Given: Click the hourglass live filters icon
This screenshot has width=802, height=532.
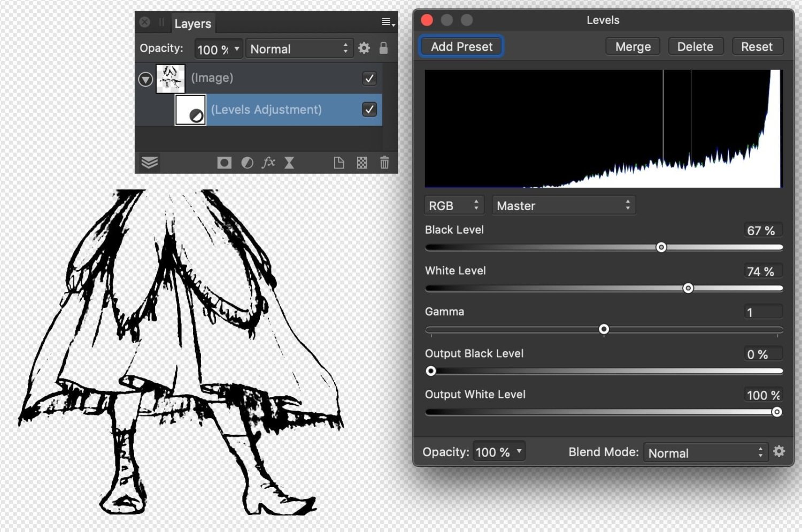Looking at the screenshot, I should (289, 163).
